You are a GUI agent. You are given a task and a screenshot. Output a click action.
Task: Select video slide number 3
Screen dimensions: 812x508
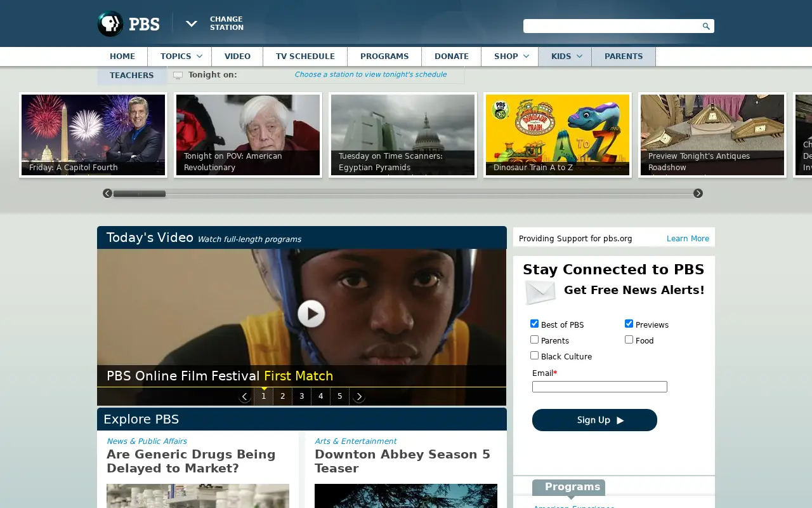tap(301, 396)
